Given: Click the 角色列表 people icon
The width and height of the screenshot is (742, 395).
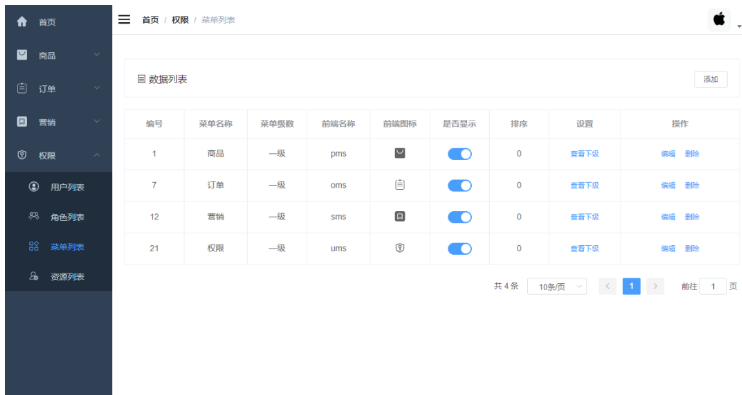Looking at the screenshot, I should coord(34,216).
